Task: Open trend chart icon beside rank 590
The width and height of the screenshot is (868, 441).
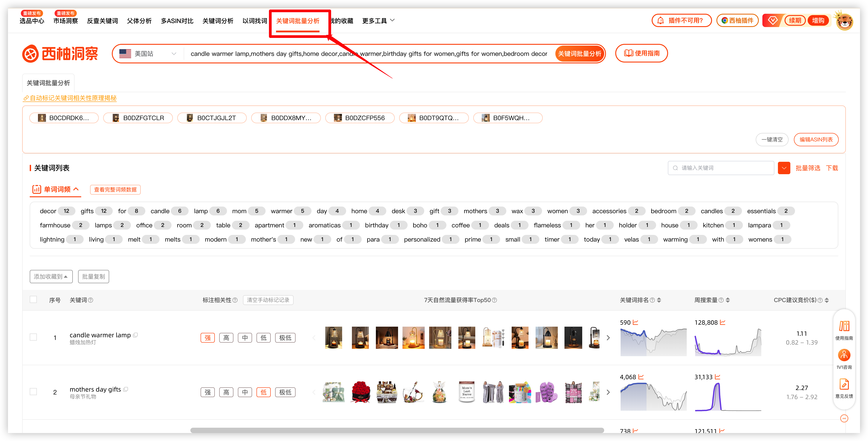Action: pos(635,322)
